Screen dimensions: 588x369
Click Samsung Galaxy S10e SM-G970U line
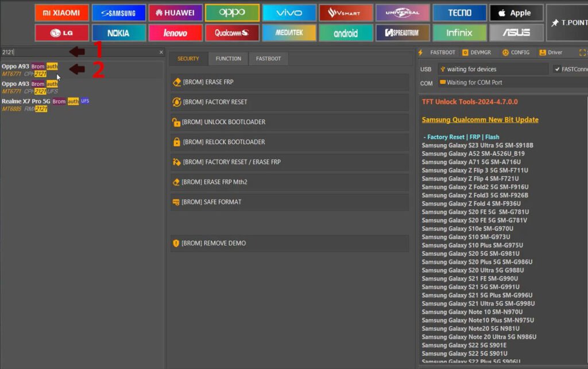point(467,228)
